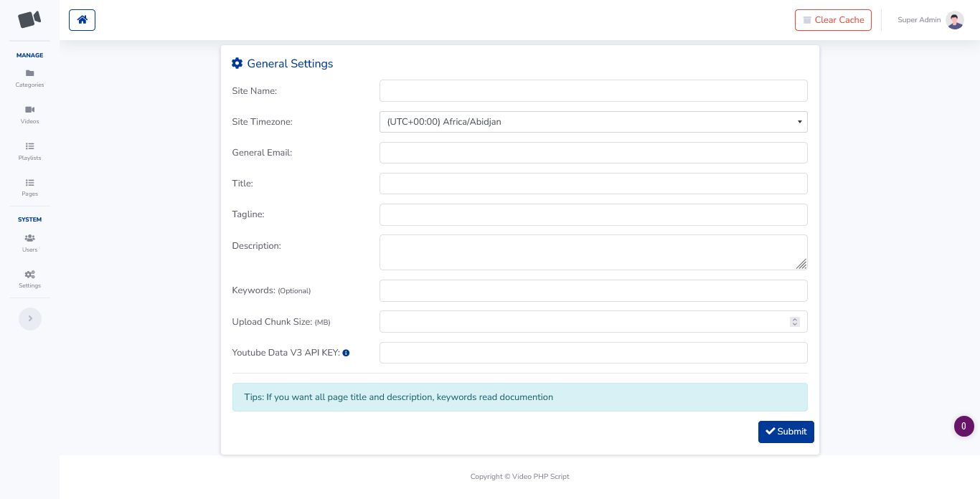Click the SYSTEM section header

click(x=29, y=219)
